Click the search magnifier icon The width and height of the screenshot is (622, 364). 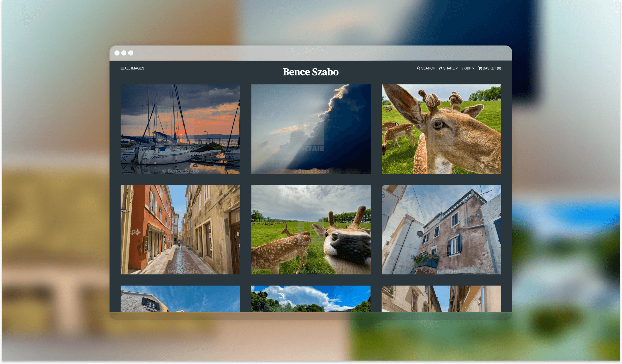click(418, 68)
